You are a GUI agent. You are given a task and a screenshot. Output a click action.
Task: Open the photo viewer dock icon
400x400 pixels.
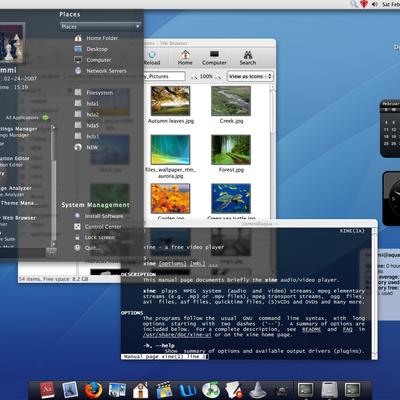[117, 389]
